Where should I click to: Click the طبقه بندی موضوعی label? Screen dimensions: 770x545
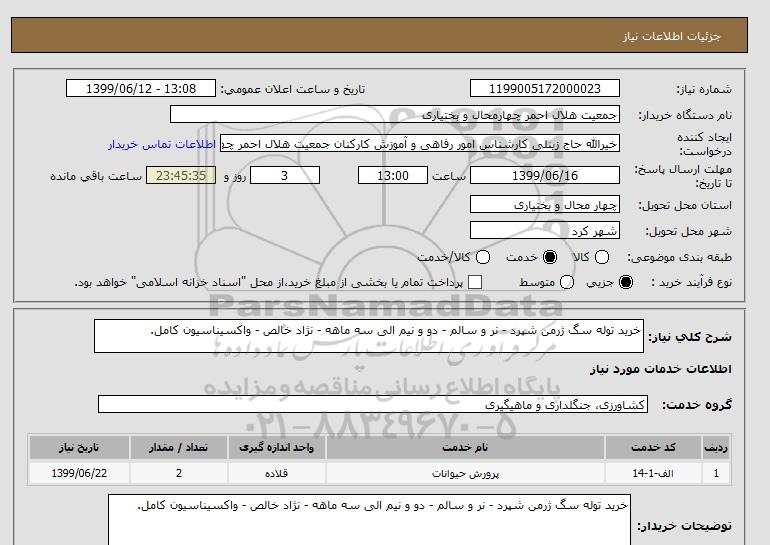pos(680,257)
